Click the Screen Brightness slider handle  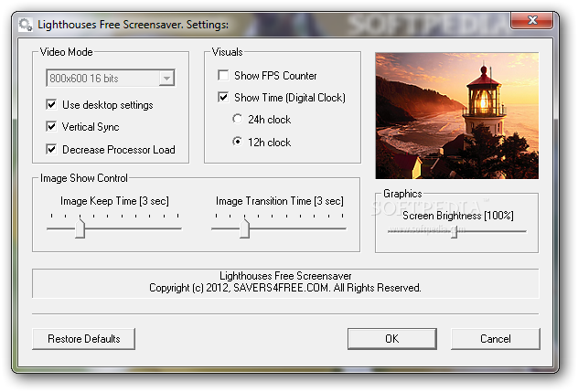(x=455, y=232)
